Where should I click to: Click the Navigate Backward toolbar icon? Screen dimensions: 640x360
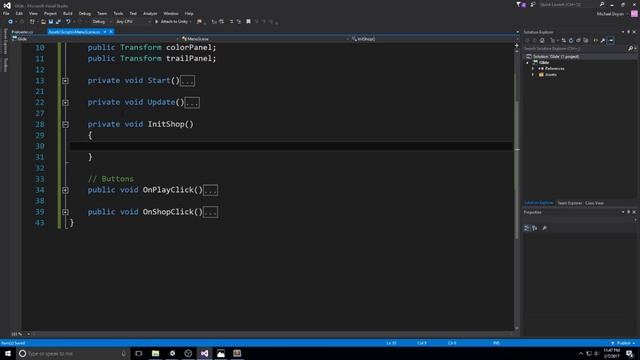click(10, 22)
